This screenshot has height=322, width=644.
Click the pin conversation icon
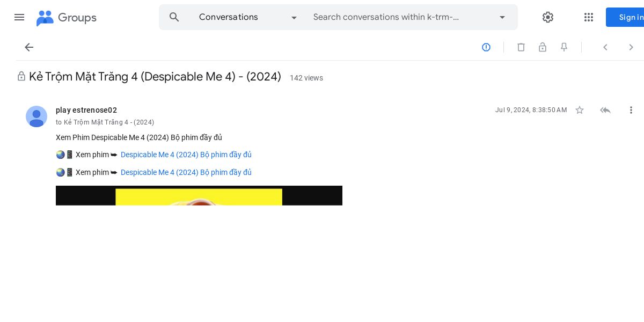(564, 47)
